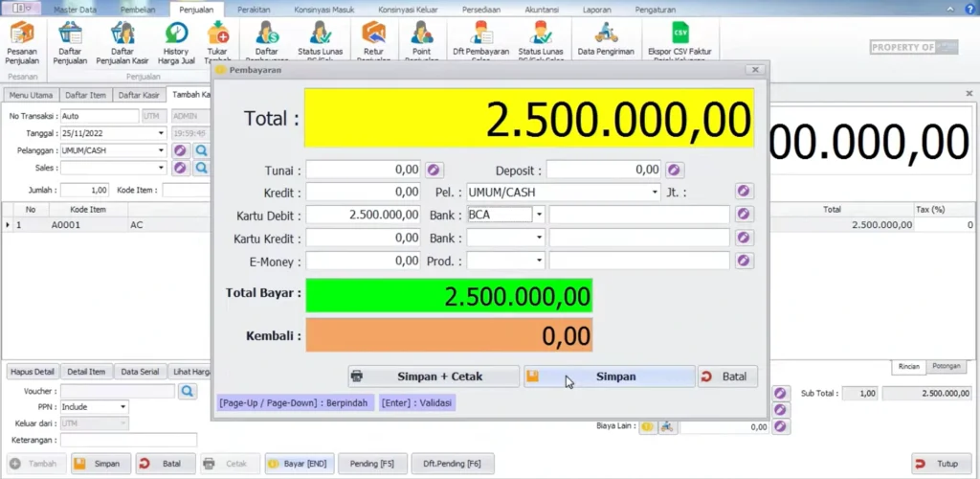
Task: Expand the Kartu Kredit Bank dropdown
Action: pyautogui.click(x=539, y=238)
